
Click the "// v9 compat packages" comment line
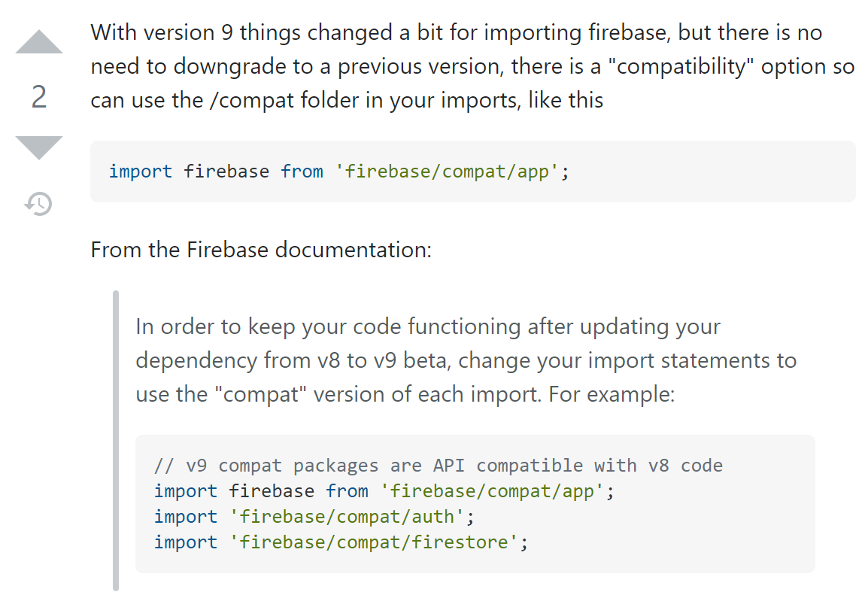[438, 466]
